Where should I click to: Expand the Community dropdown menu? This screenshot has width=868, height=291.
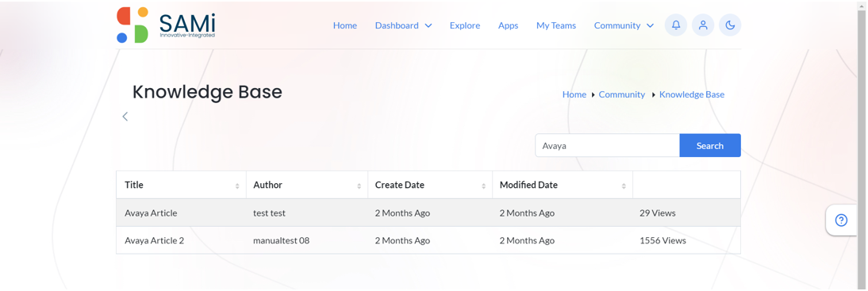(624, 25)
